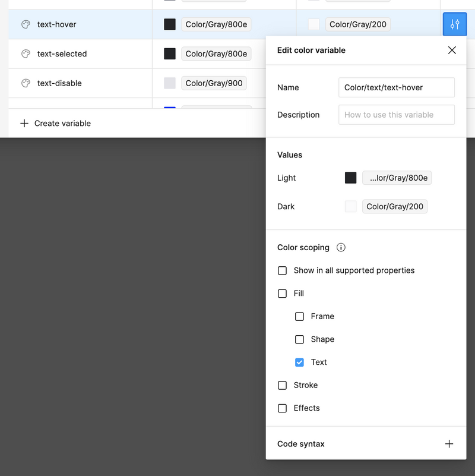Click Color/Gray/800e chip in text-selected row

[x=216, y=53]
